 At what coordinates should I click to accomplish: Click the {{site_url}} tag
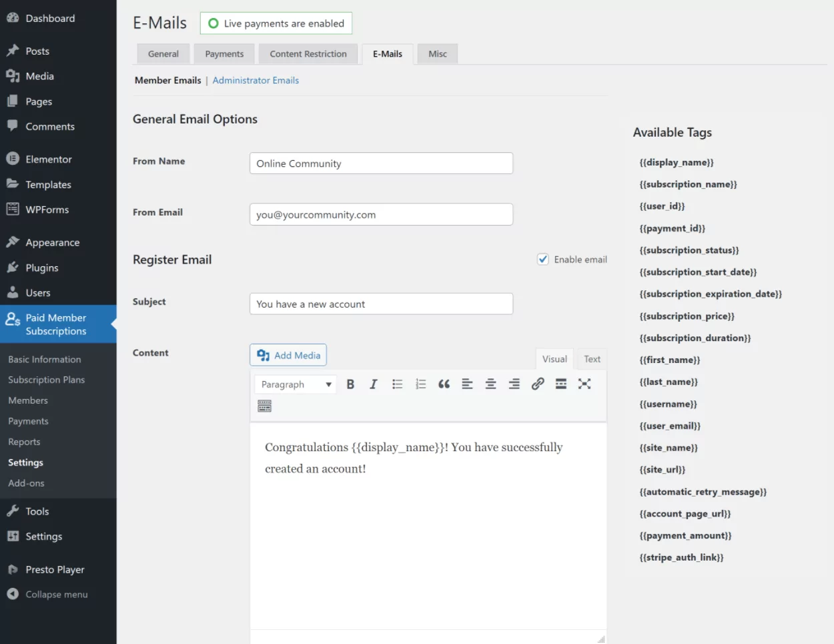pyautogui.click(x=663, y=469)
